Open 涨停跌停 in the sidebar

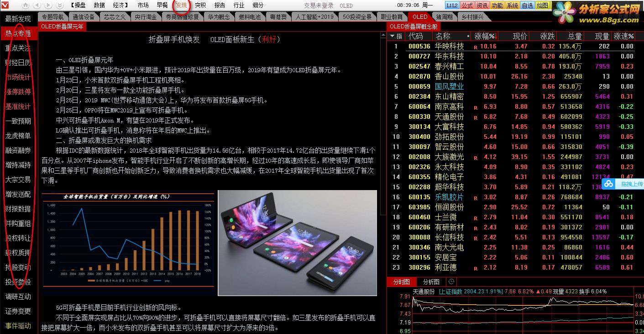(x=18, y=92)
